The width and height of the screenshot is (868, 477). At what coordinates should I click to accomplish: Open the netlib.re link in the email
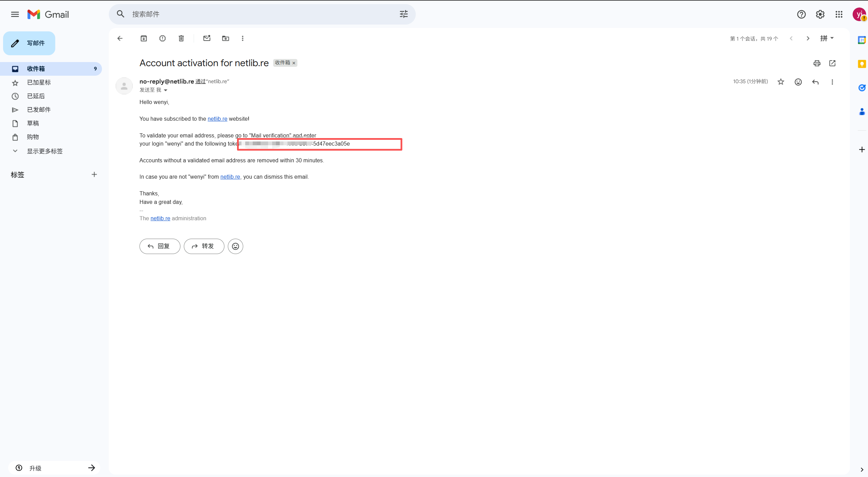pyautogui.click(x=217, y=119)
